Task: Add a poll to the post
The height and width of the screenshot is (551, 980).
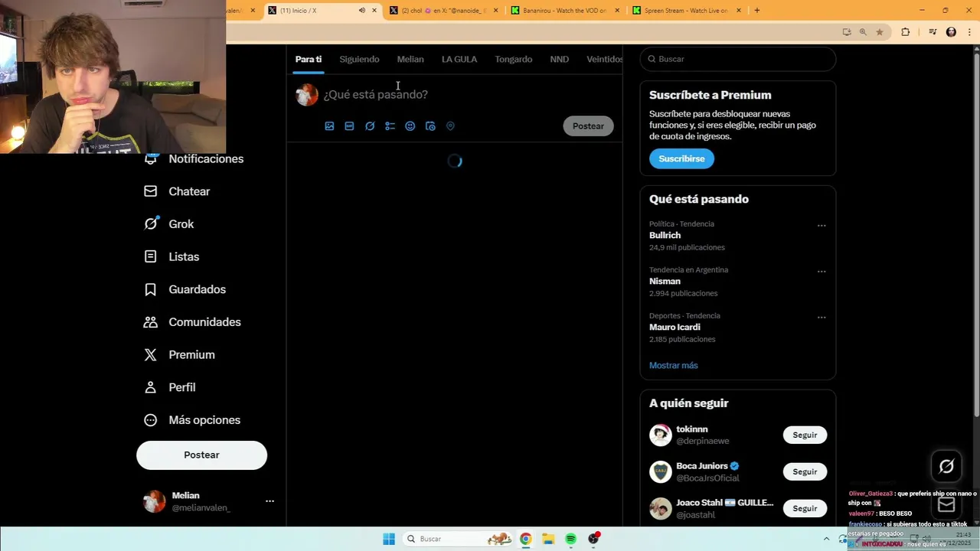Action: 390,126
